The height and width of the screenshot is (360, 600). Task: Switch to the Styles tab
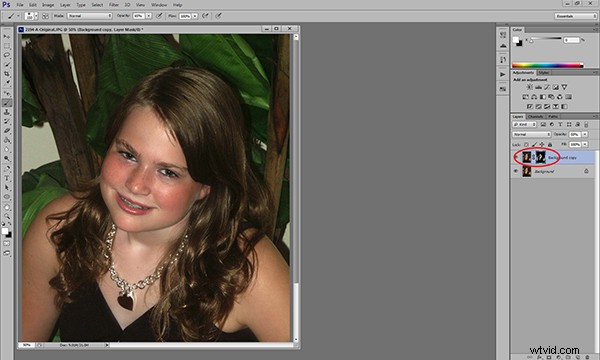click(543, 73)
